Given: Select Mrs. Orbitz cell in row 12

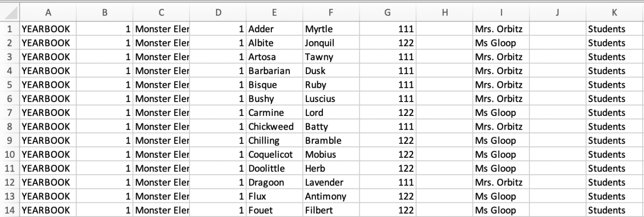Looking at the screenshot, I should [501, 183].
